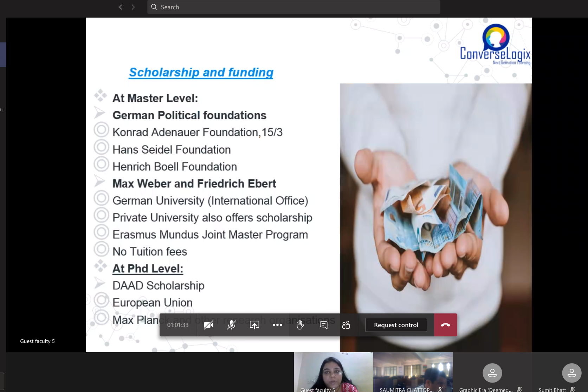
Task: Unmute your microphone
Action: [231, 325]
